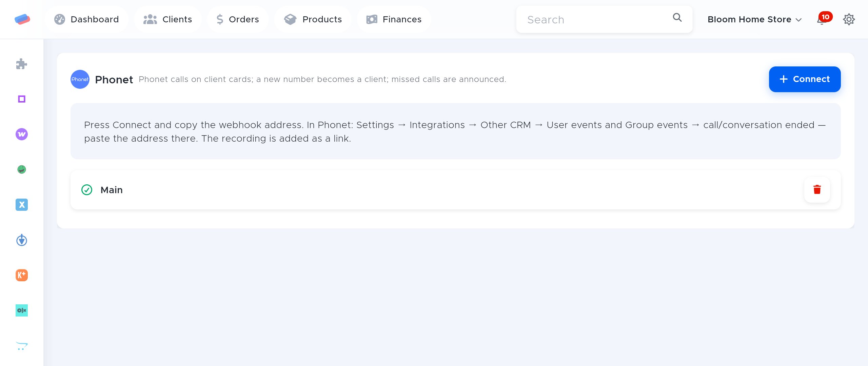Switch to the Orders section

[x=238, y=19]
